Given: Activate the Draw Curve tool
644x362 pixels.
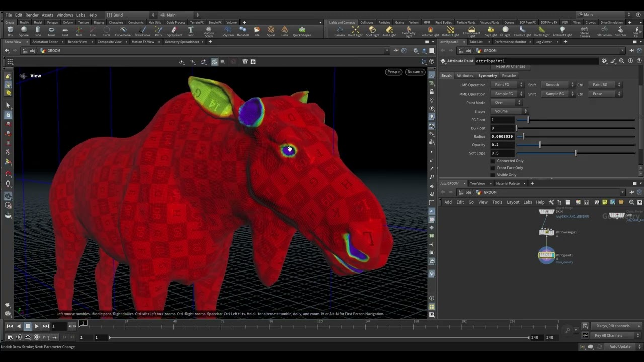Looking at the screenshot, I should tap(142, 32).
